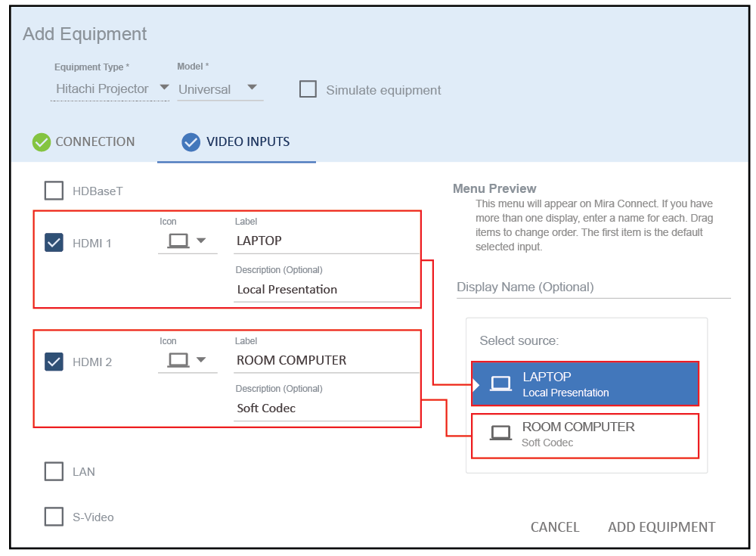Open HDMI 1 icon dropdown arrow

click(201, 241)
